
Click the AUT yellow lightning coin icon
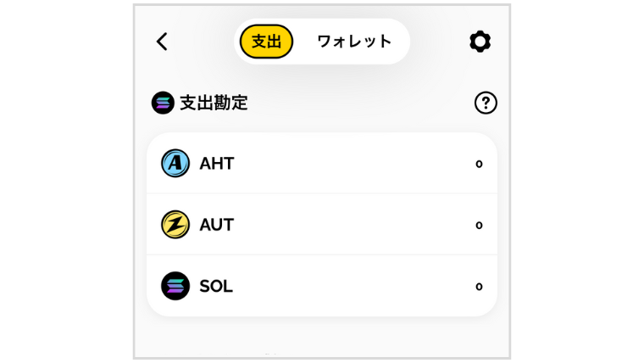pyautogui.click(x=175, y=225)
